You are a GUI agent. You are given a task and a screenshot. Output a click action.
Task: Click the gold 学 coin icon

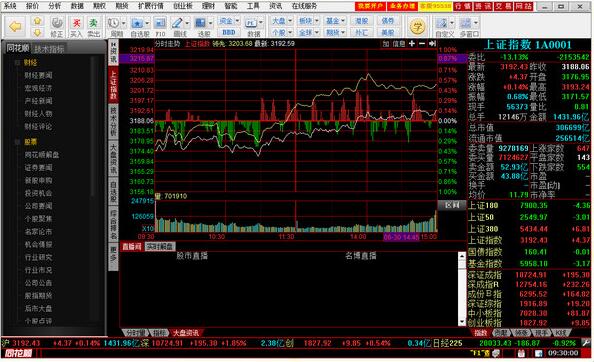click(418, 27)
